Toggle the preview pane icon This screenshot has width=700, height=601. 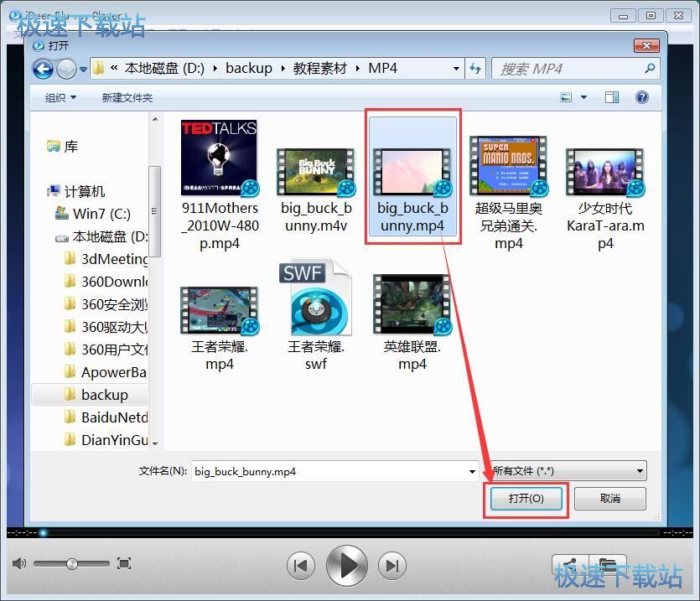(612, 97)
